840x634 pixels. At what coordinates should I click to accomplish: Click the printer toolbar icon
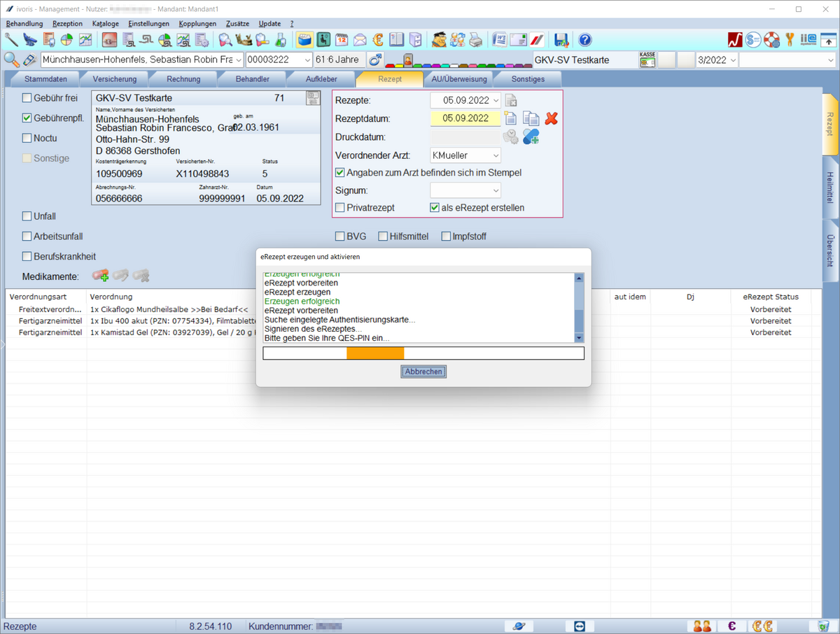tap(476, 40)
